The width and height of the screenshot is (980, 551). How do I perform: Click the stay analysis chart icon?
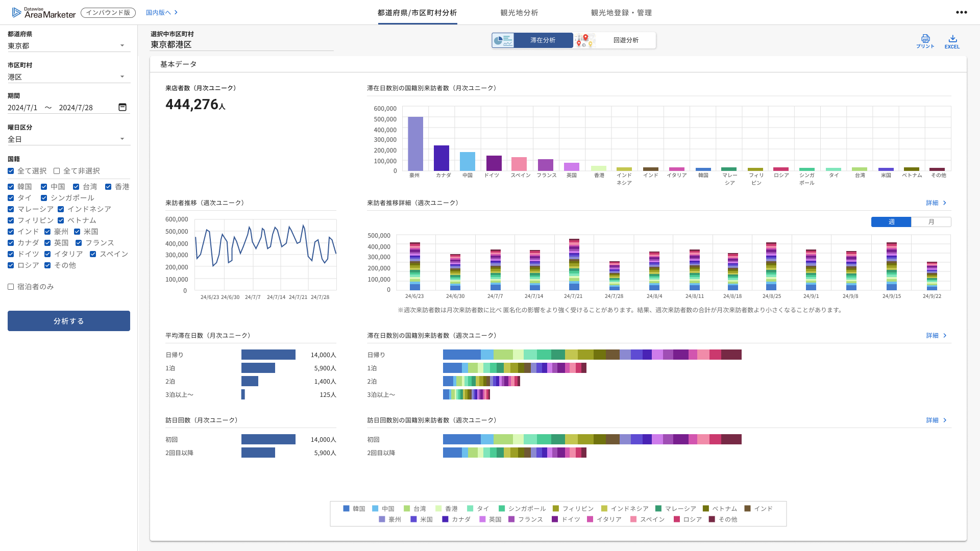[503, 40]
